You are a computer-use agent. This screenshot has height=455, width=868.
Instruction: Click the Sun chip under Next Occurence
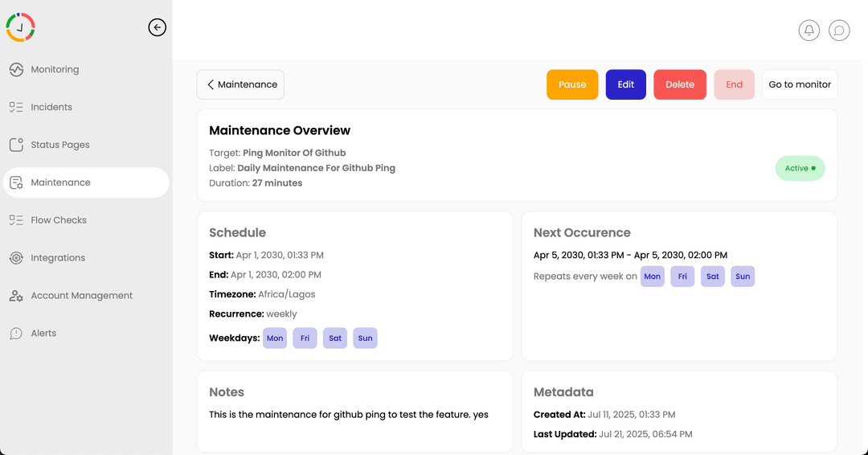click(743, 277)
